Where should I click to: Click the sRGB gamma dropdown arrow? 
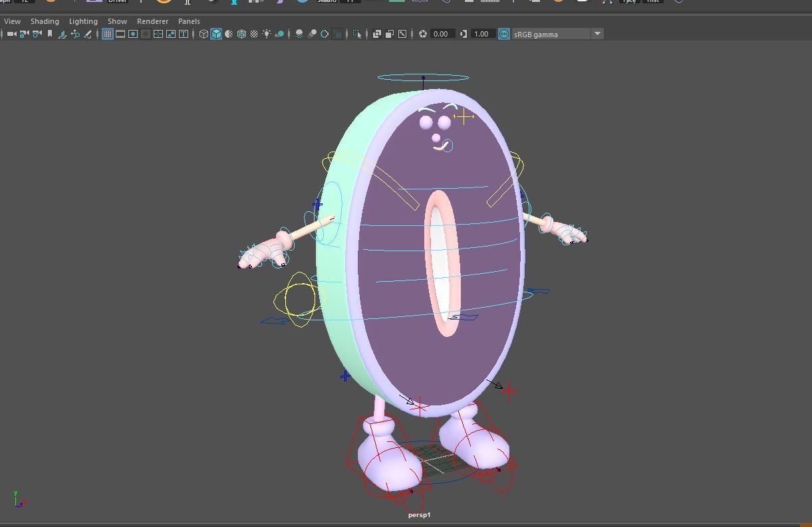coord(597,34)
